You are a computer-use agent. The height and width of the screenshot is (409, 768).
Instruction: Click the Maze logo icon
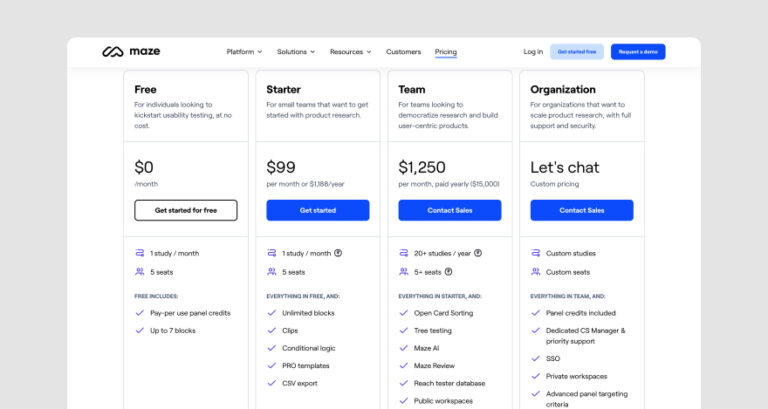(x=112, y=52)
